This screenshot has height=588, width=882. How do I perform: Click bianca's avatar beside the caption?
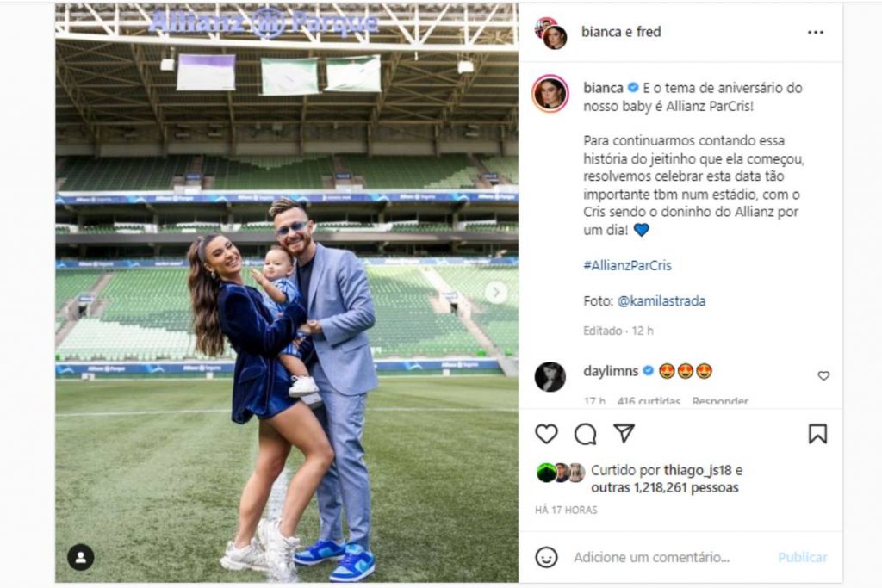pyautogui.click(x=550, y=93)
